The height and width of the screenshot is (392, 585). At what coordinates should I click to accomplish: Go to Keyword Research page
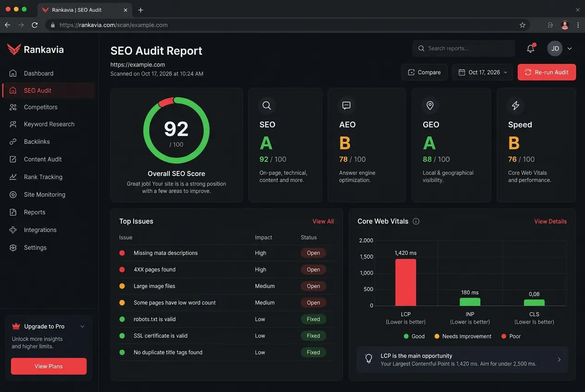(49, 124)
